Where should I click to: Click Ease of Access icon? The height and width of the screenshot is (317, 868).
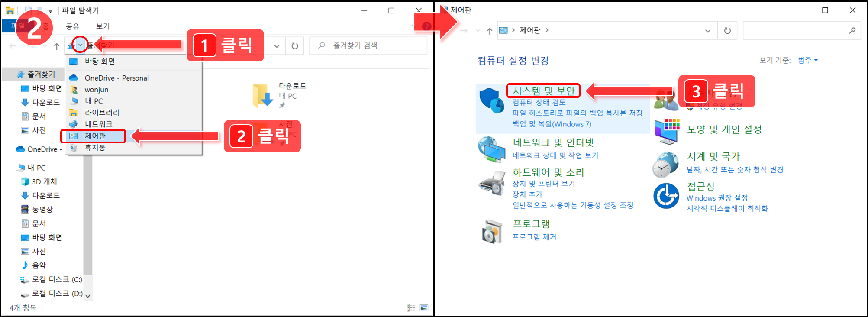click(666, 196)
